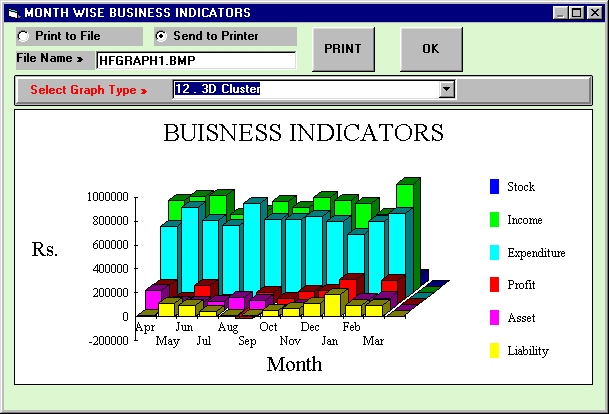This screenshot has width=609, height=414.
Task: Click the 'Dec' month axis label
Action: pos(310,327)
